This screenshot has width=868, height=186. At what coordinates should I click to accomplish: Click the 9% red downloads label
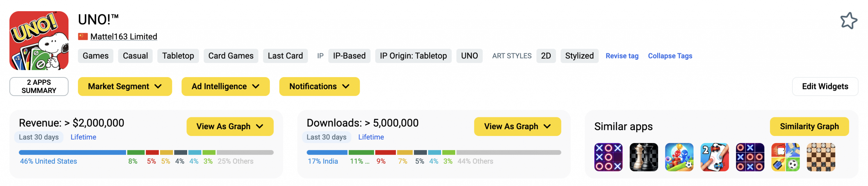click(x=381, y=161)
